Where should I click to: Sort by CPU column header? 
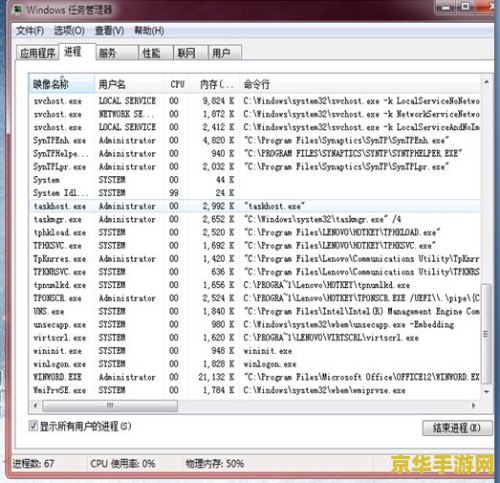(x=177, y=84)
